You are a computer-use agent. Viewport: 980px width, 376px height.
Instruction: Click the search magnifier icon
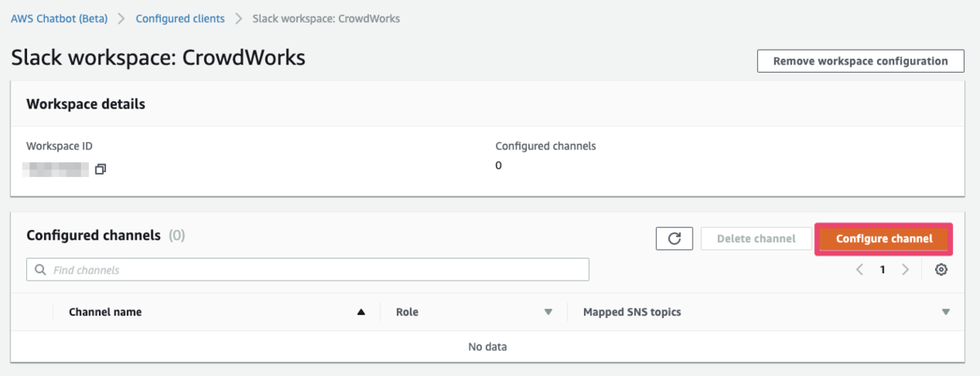40,270
